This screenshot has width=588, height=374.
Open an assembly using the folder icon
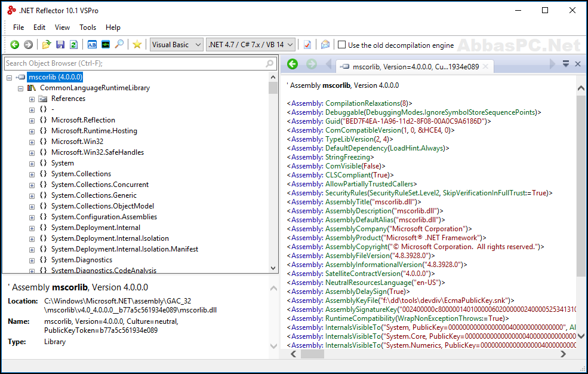[x=47, y=45]
